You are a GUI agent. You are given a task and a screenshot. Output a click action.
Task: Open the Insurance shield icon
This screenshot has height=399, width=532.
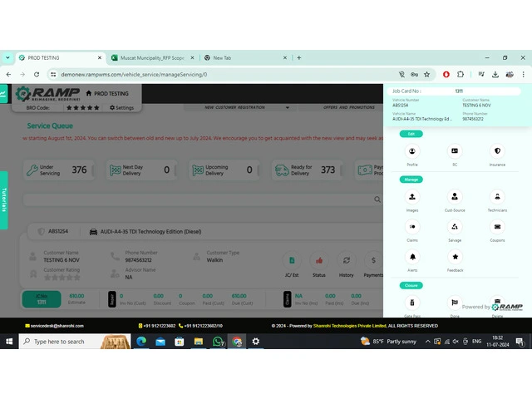497,151
